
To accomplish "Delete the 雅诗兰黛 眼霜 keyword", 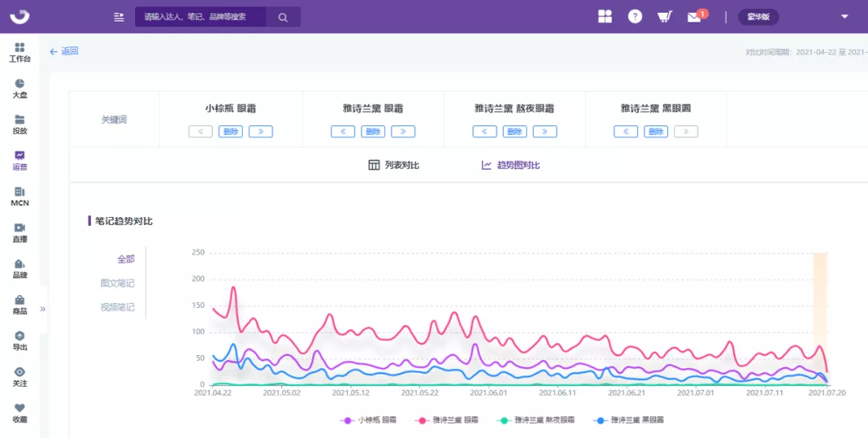I will tap(373, 132).
